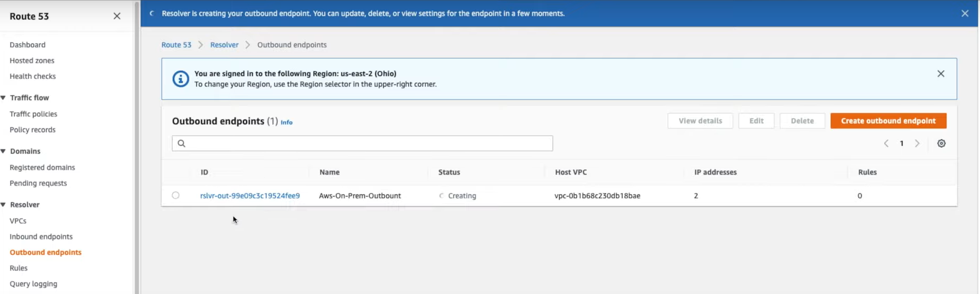Collapse banner with left chevron icon
Viewport: 980px width, 294px height.
pos(151,14)
